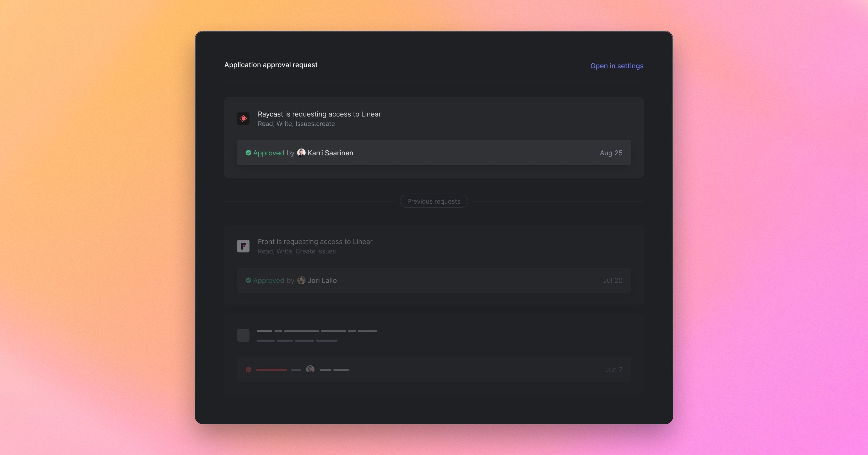Click 'Raycast is requesting access to Linear' title
Image resolution: width=868 pixels, height=455 pixels.
tap(319, 114)
